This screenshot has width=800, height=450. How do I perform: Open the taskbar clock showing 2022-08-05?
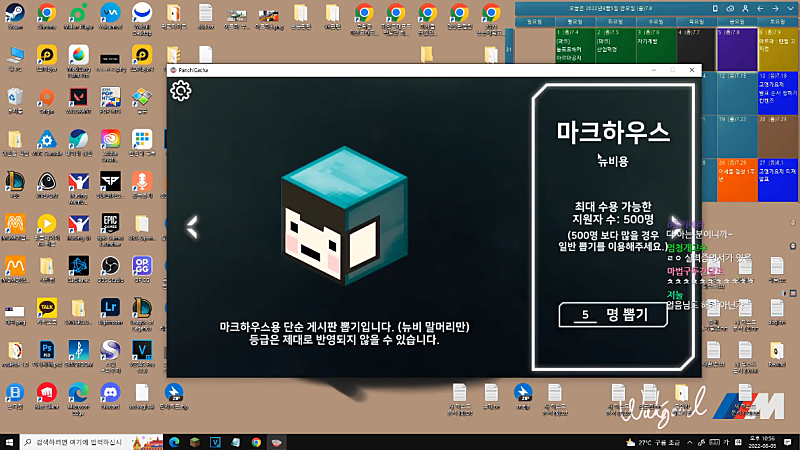point(762,442)
